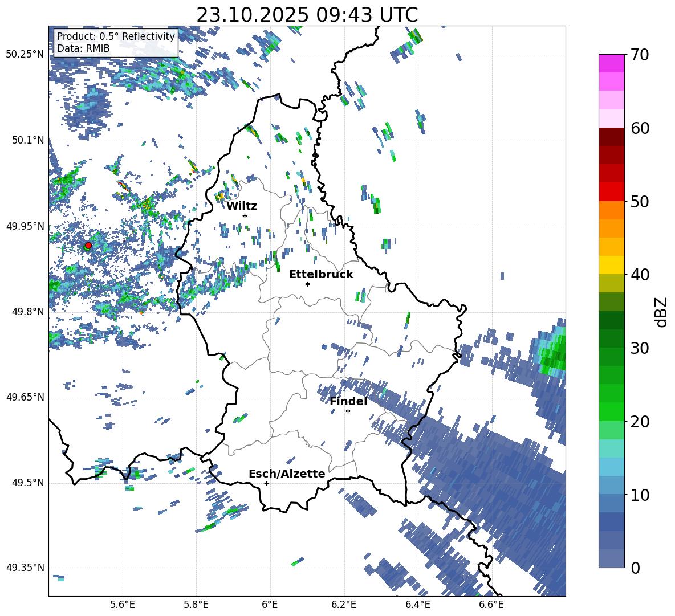This screenshot has height=616, width=675.
Task: Click the colorbar 70 tick label
Action: click(x=640, y=55)
